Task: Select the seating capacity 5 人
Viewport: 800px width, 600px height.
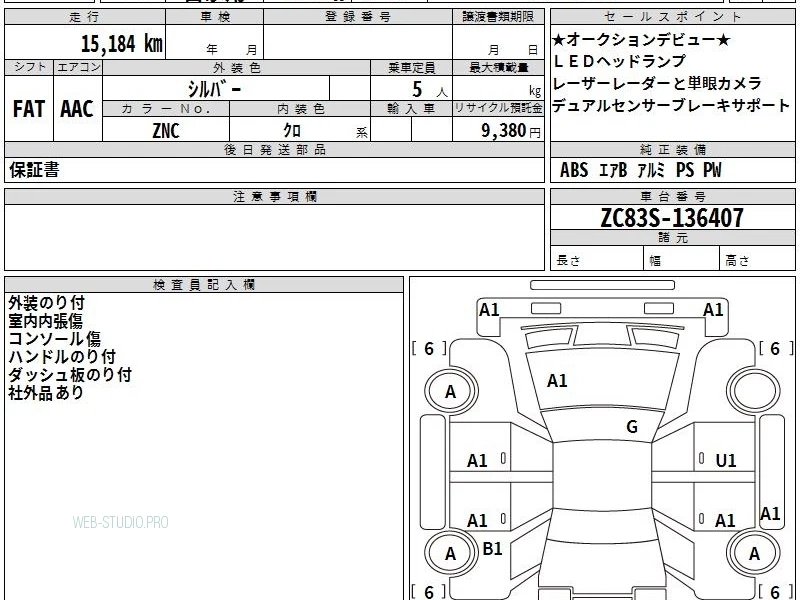Action: [429, 90]
